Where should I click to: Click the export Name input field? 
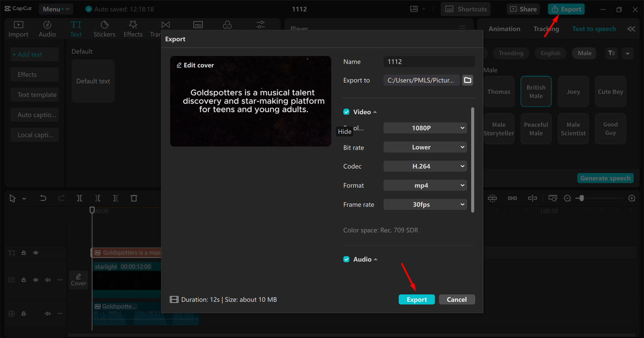pyautogui.click(x=429, y=61)
